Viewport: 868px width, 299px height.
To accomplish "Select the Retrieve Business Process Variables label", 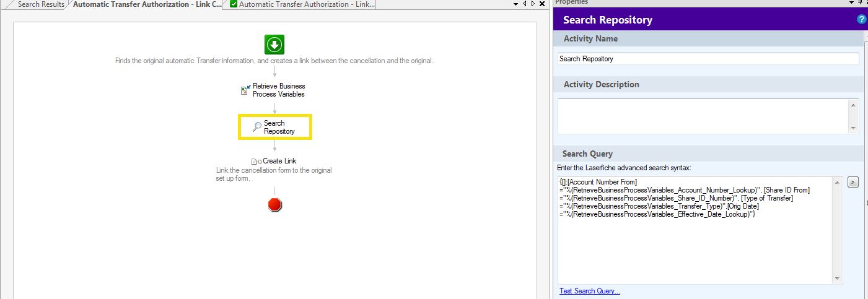I will click(x=279, y=90).
